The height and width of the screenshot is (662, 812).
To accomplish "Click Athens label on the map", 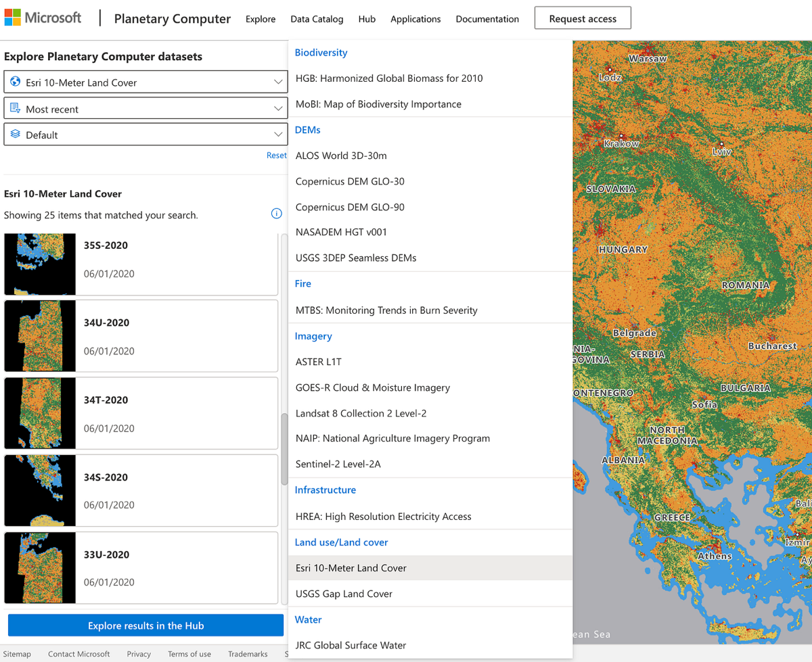I will [715, 556].
